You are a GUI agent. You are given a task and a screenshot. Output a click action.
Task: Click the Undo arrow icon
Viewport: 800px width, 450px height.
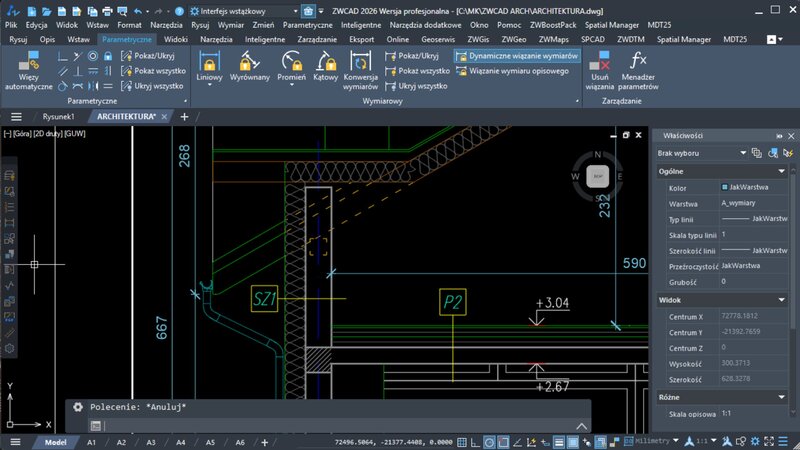pos(138,11)
